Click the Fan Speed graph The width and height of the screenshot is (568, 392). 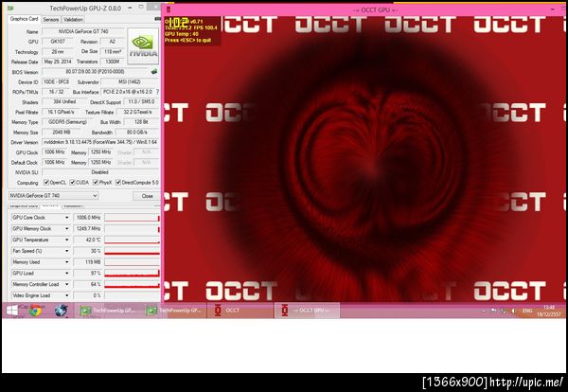coord(133,251)
